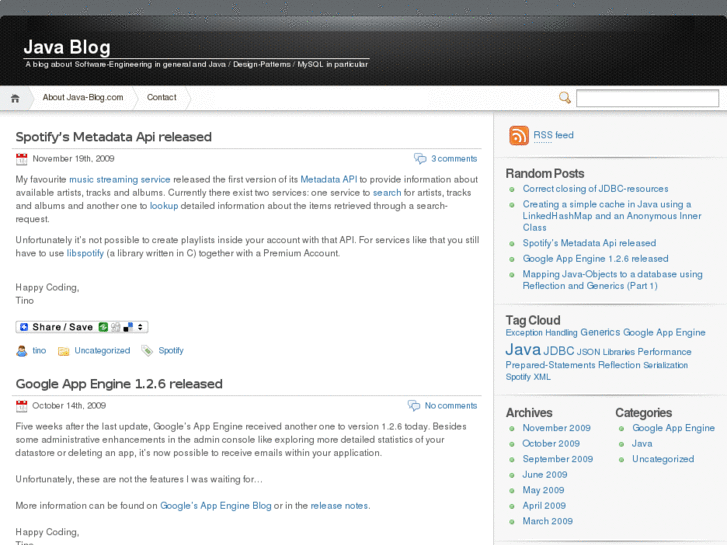Open About Java-Blog.com menu item
This screenshot has width=727, height=545.
point(83,97)
